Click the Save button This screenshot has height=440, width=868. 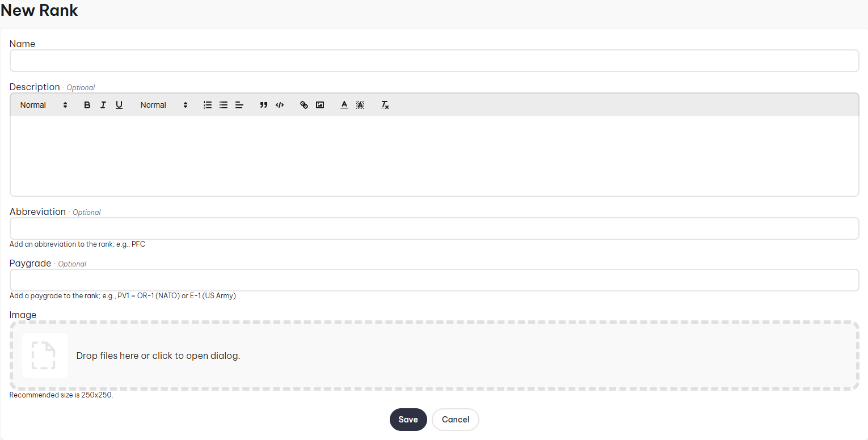[408, 420]
